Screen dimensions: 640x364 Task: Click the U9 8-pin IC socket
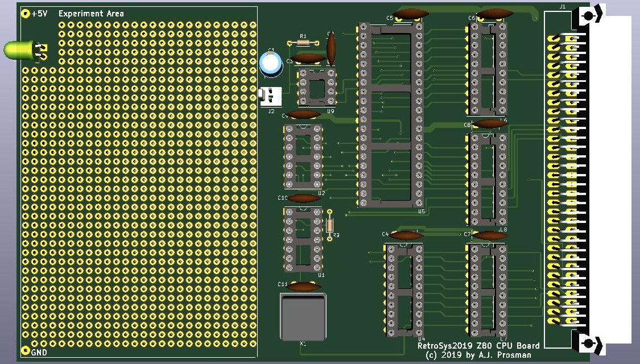(x=317, y=87)
